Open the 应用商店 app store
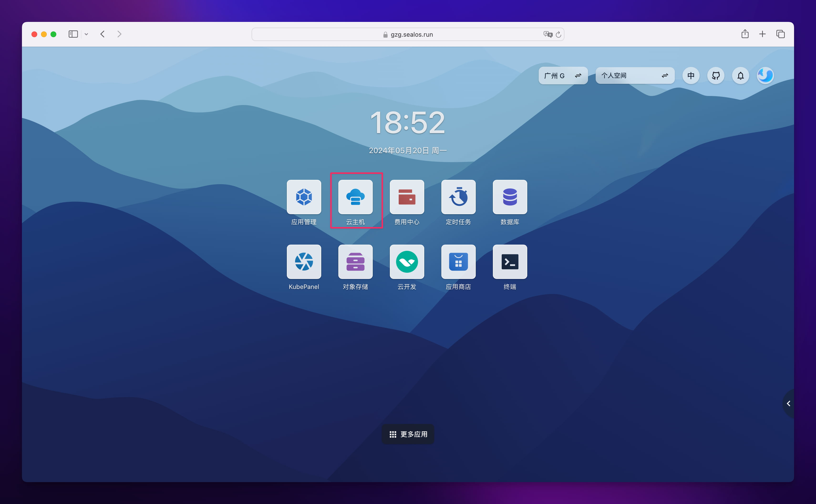The height and width of the screenshot is (504, 816). (458, 262)
